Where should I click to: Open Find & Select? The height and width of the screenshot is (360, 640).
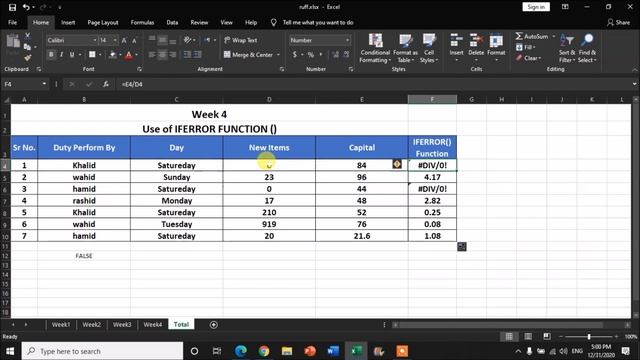587,48
